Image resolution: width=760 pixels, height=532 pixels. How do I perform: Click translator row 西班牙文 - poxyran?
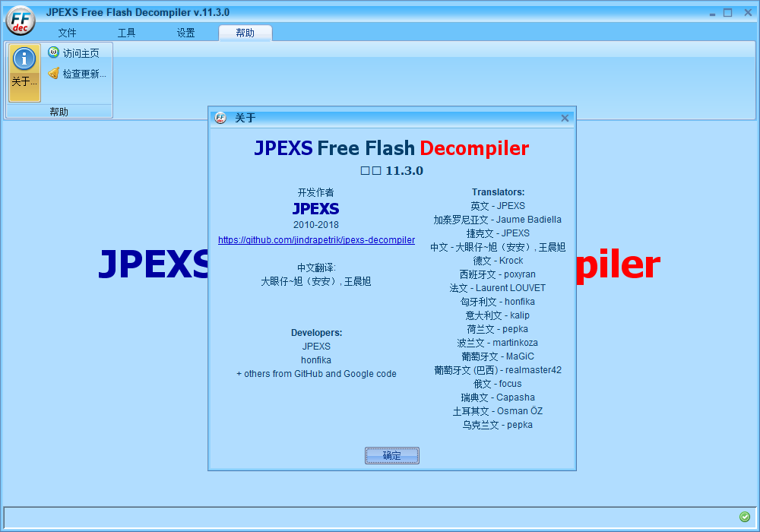pos(498,274)
